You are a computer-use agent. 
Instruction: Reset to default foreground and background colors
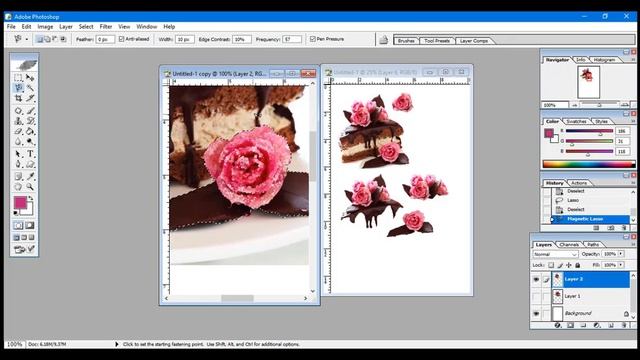(x=16, y=213)
